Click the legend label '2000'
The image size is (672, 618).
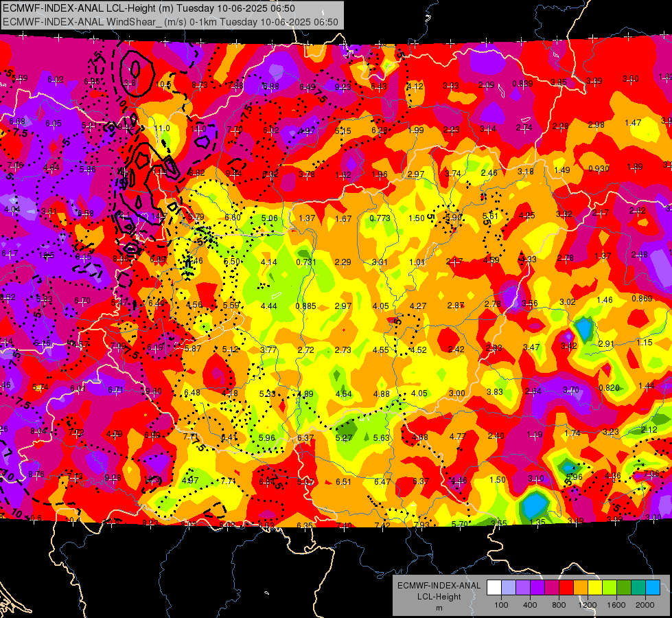point(645,605)
